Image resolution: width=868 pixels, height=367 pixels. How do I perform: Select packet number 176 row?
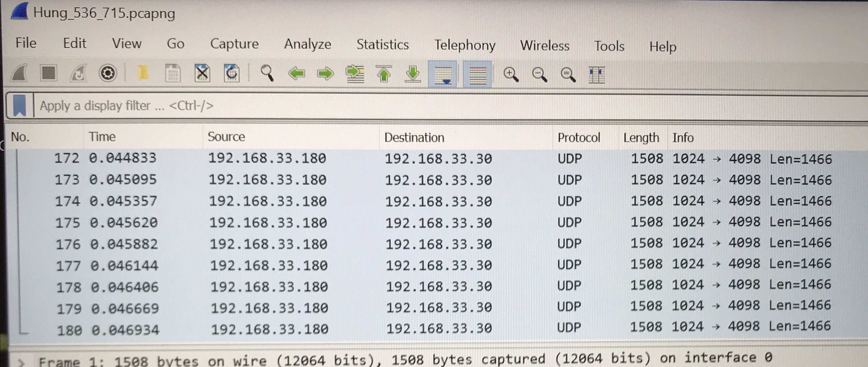[x=438, y=243]
